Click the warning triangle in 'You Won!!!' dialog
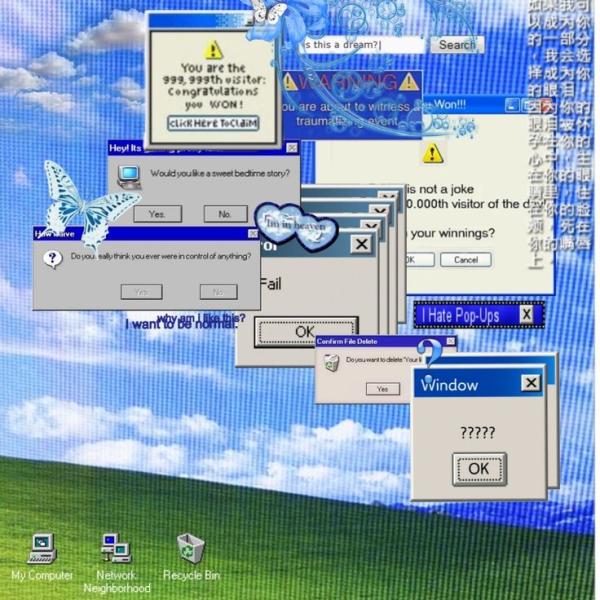600x600 pixels. pyautogui.click(x=432, y=153)
